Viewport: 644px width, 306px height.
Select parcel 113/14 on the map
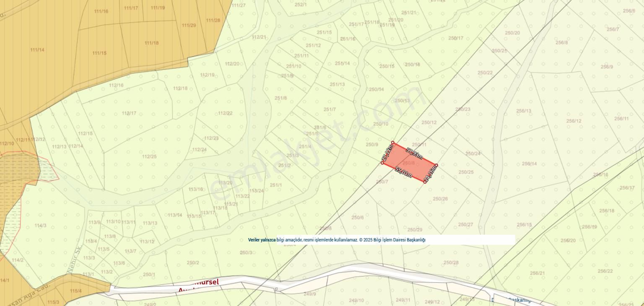pos(175,215)
